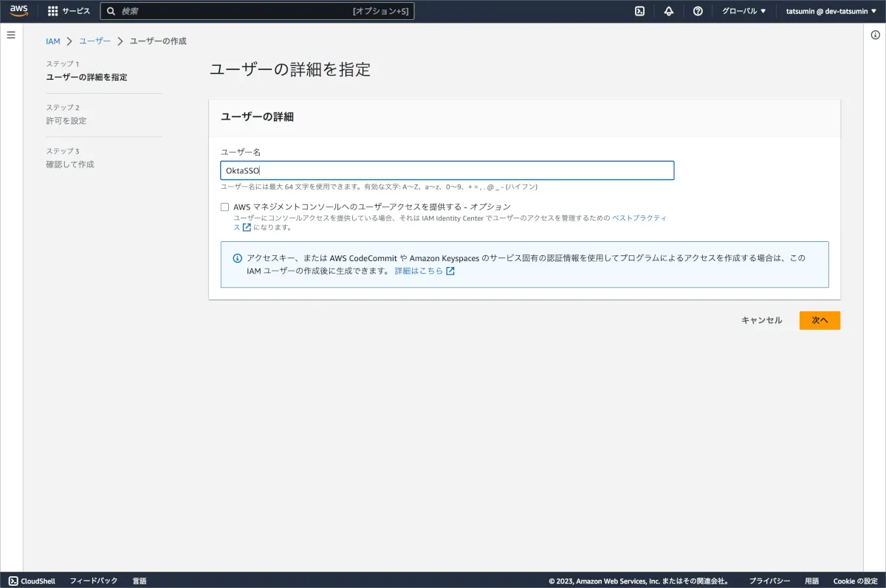Launch CloudShell from top bar icon
Viewport: 886px width, 588px height.
click(640, 11)
